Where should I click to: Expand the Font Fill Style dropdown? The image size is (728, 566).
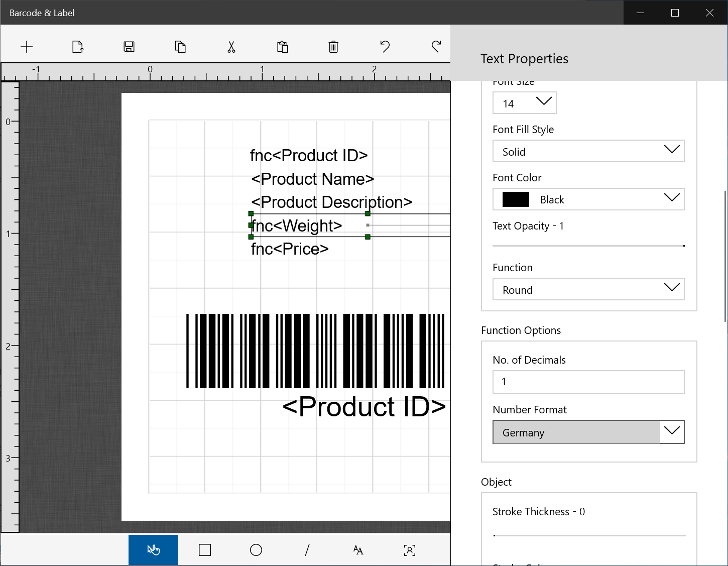(588, 151)
